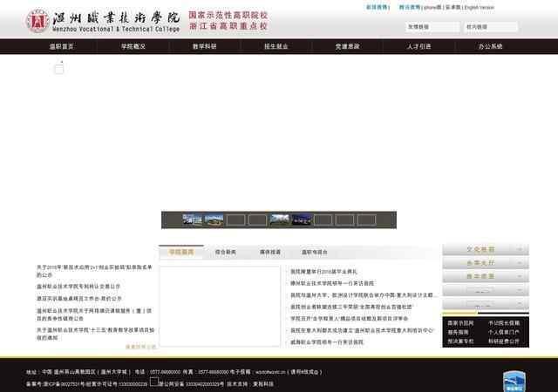The height and width of the screenshot is (392, 558).
Task: Switch to English Version
Action: coord(479,7)
